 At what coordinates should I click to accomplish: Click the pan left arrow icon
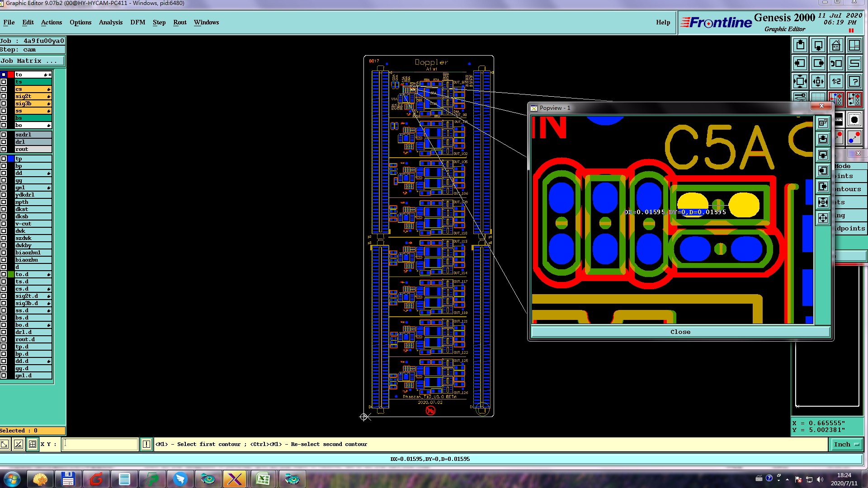pos(800,63)
